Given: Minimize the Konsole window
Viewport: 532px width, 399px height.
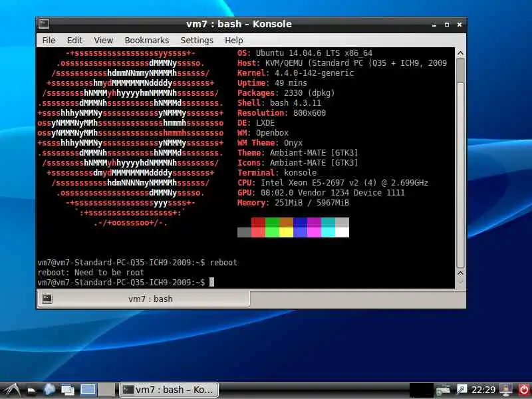Looking at the screenshot, I should [x=434, y=25].
